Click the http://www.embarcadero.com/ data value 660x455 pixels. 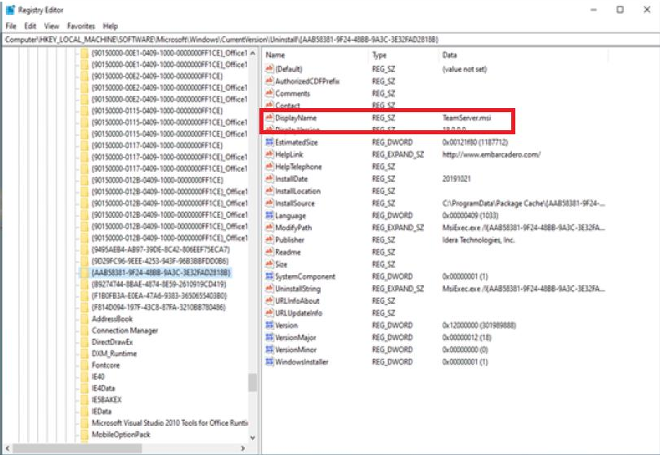click(491, 154)
